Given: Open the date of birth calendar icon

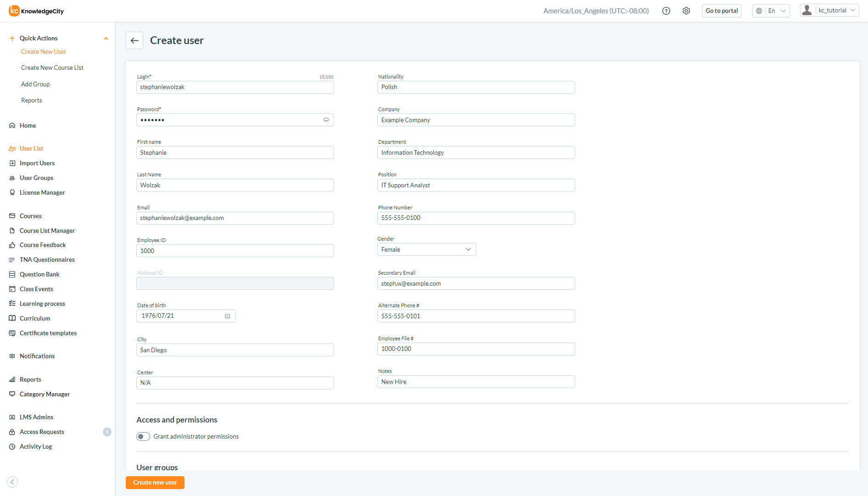Looking at the screenshot, I should point(227,316).
